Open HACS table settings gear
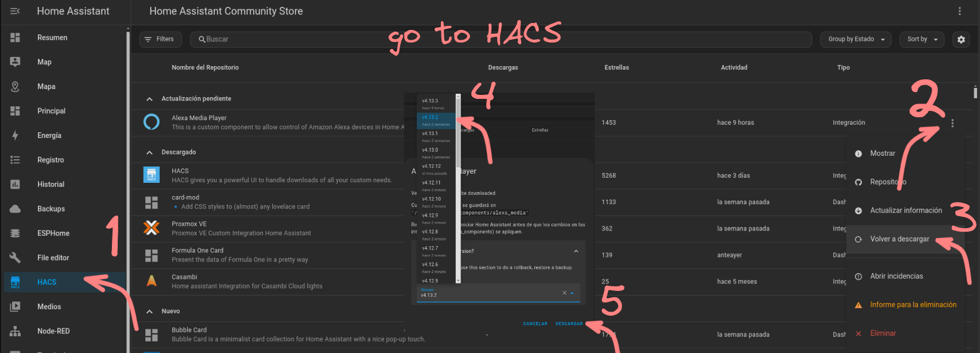This screenshot has height=353, width=980. click(x=961, y=39)
